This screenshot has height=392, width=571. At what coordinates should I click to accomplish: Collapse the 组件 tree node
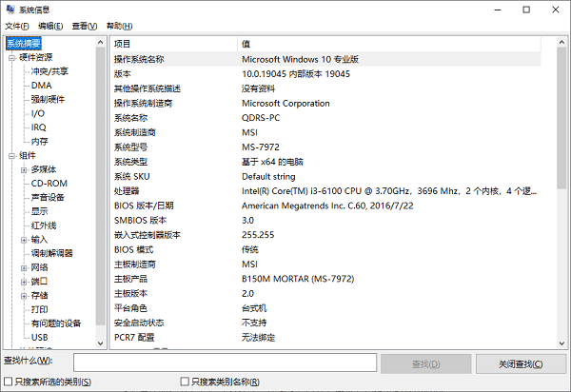10,155
